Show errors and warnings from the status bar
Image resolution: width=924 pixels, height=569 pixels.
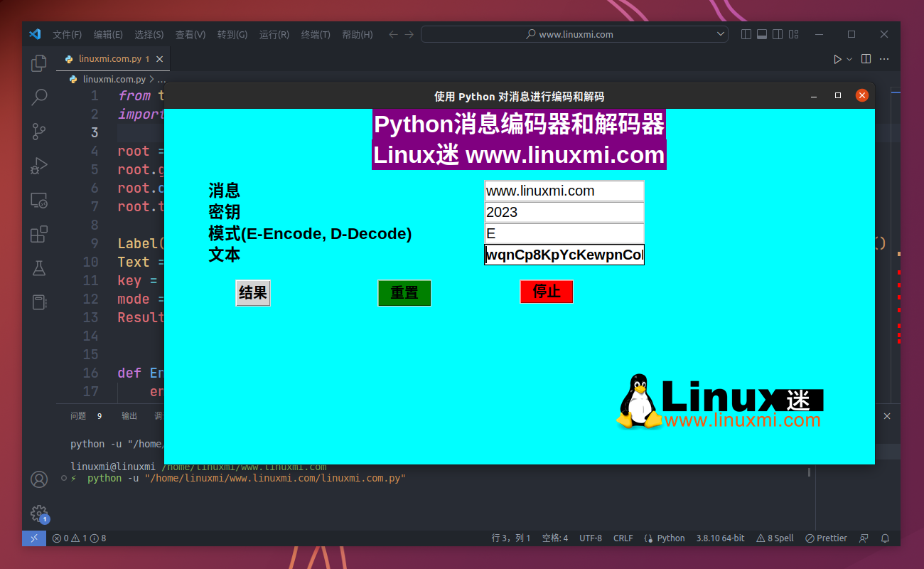[x=79, y=538]
